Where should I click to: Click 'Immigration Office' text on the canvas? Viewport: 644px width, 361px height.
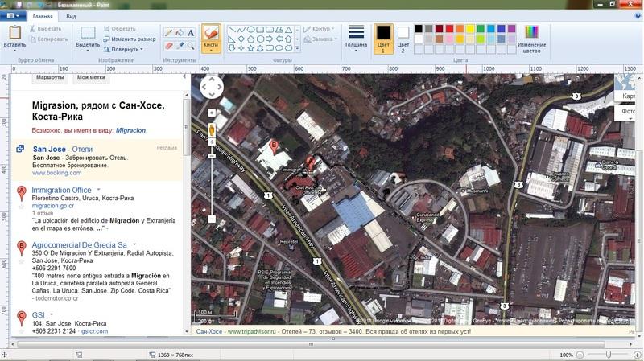pos(62,190)
